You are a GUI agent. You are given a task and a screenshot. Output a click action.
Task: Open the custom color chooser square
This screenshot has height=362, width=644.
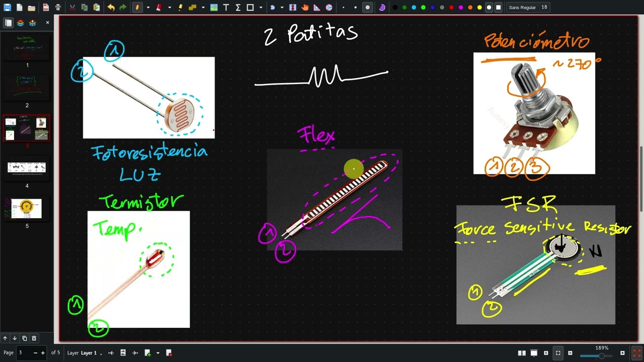point(499,8)
